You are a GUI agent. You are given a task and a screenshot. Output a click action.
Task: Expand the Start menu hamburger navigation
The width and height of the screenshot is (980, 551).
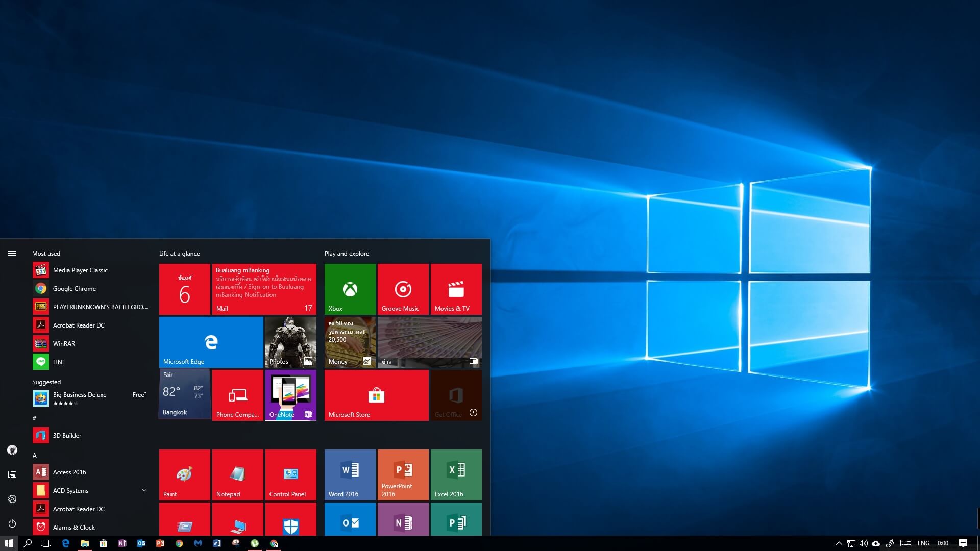click(12, 253)
